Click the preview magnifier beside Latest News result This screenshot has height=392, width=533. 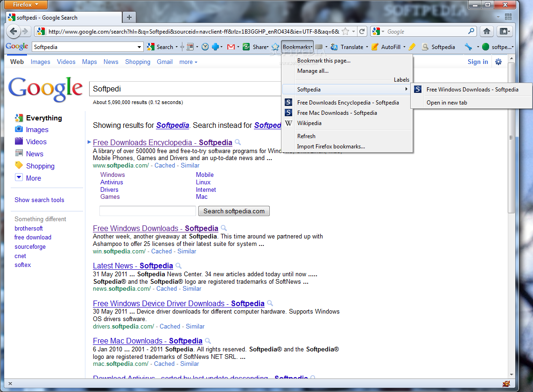click(x=178, y=266)
